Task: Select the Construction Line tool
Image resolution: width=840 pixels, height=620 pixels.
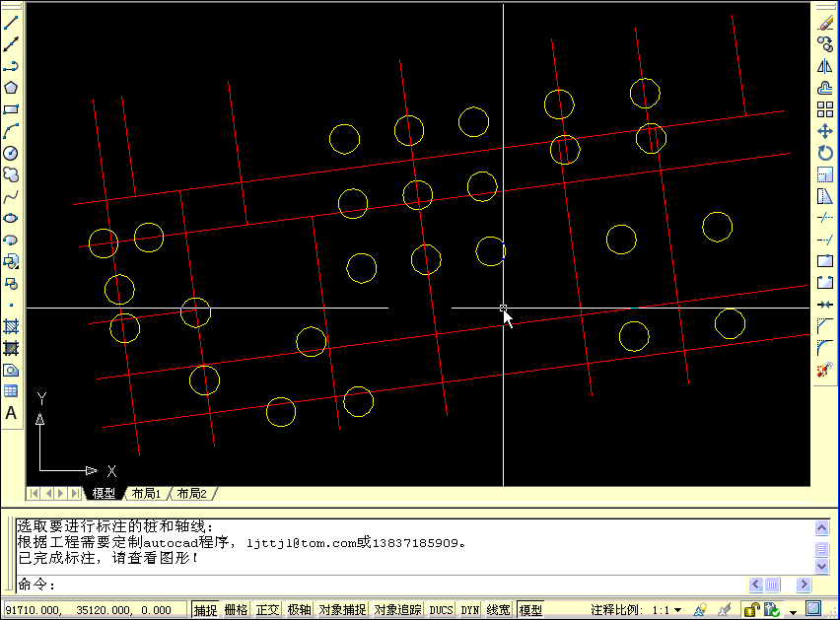Action: pyautogui.click(x=11, y=44)
